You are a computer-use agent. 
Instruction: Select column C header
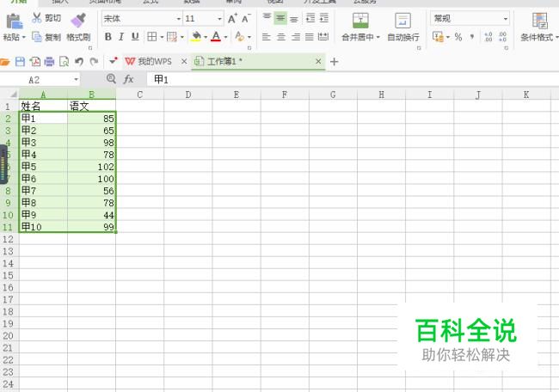(x=139, y=95)
